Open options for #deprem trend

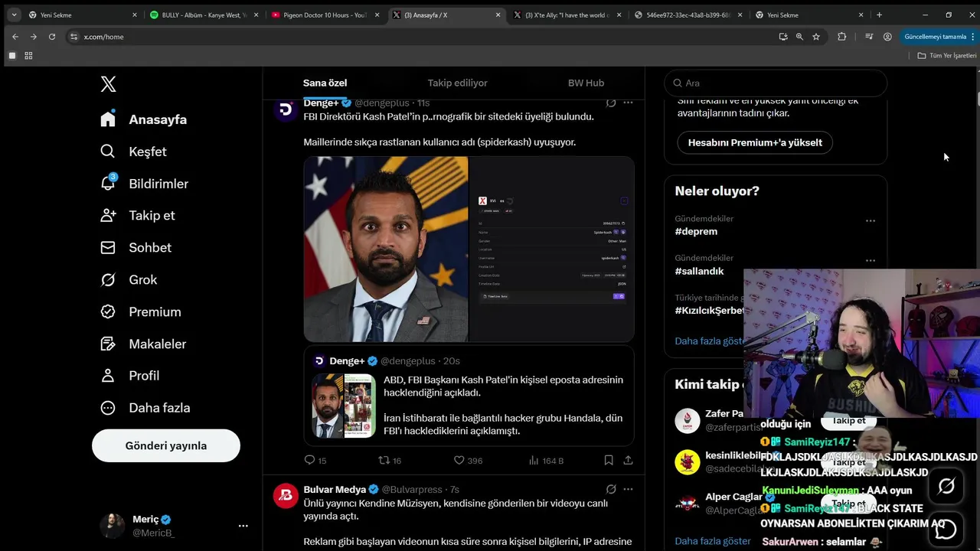point(871,220)
